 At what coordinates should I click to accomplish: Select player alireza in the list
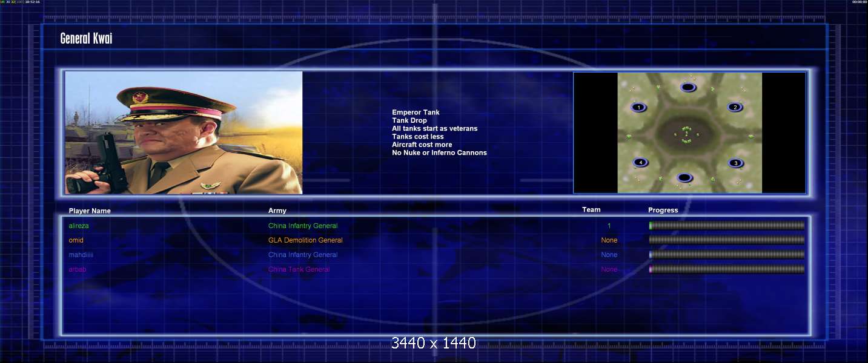click(x=79, y=226)
